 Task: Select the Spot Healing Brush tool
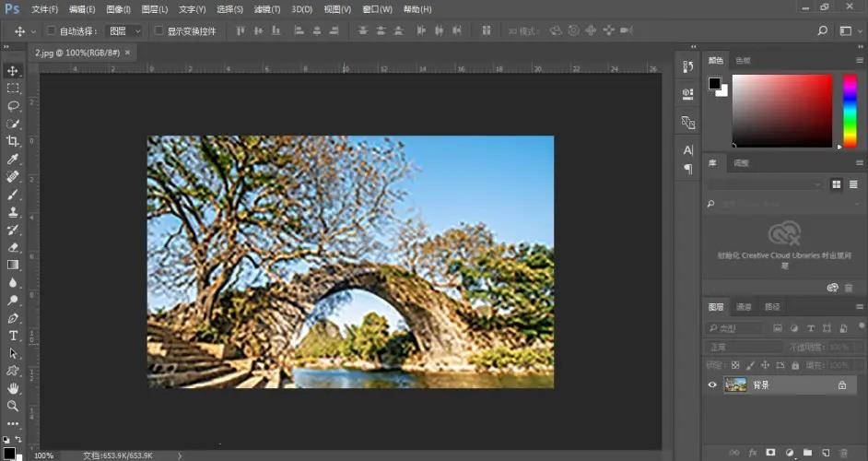[13, 177]
